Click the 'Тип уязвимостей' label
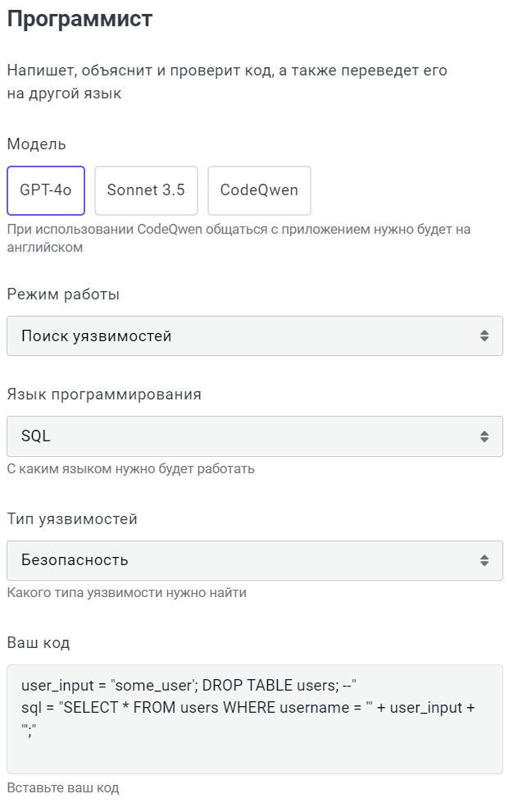 (72, 518)
